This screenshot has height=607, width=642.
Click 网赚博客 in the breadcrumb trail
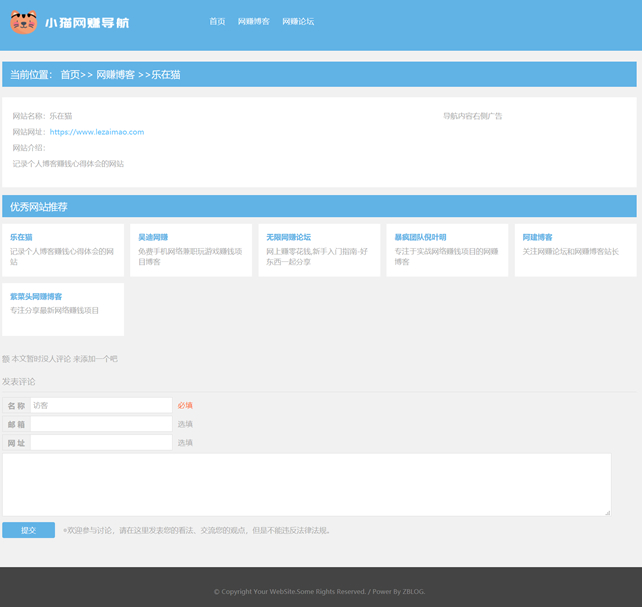click(x=115, y=75)
